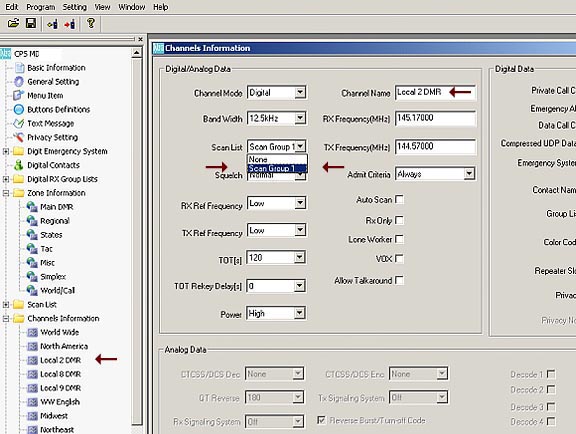This screenshot has width=576, height=434.
Task: Open the Power dropdown
Action: (300, 313)
